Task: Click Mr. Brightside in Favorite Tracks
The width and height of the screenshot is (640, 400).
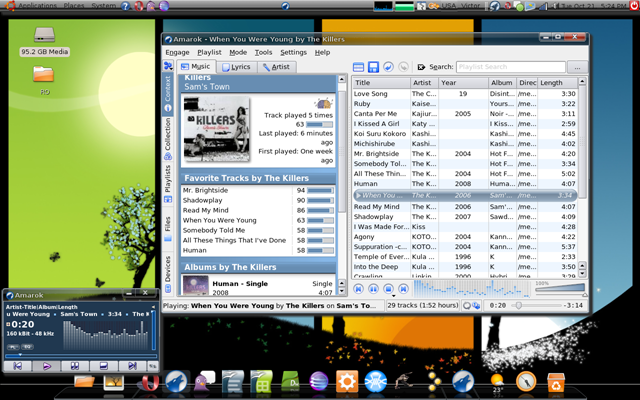Action: (x=205, y=191)
